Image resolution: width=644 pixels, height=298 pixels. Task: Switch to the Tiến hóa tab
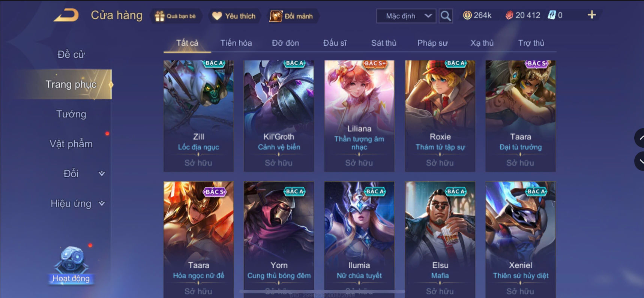(236, 43)
